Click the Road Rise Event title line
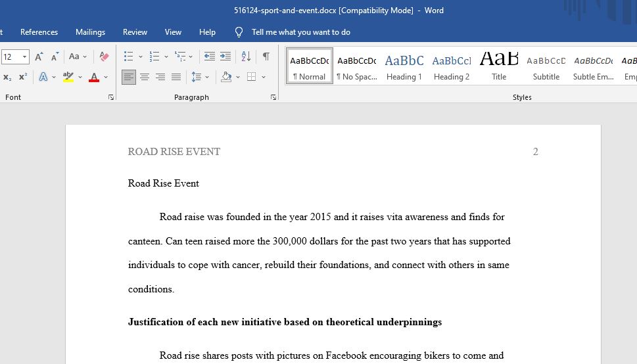Image resolution: width=637 pixels, height=364 pixels. [163, 183]
